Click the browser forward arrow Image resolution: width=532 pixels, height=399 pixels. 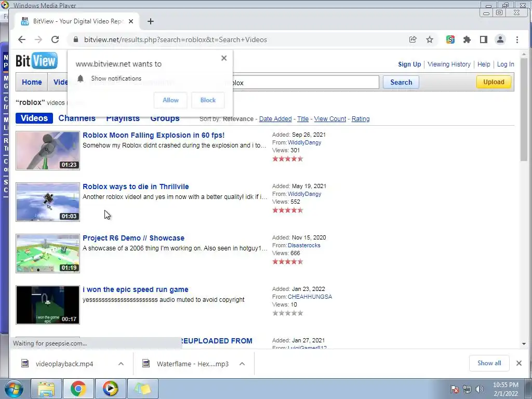click(38, 39)
